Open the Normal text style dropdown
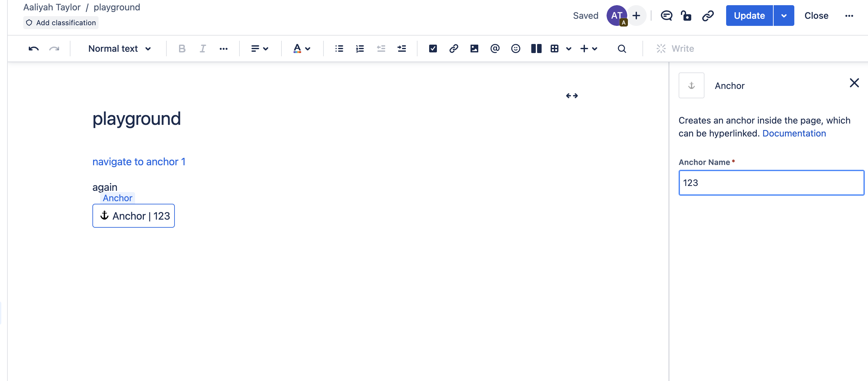The image size is (868, 381). click(119, 49)
